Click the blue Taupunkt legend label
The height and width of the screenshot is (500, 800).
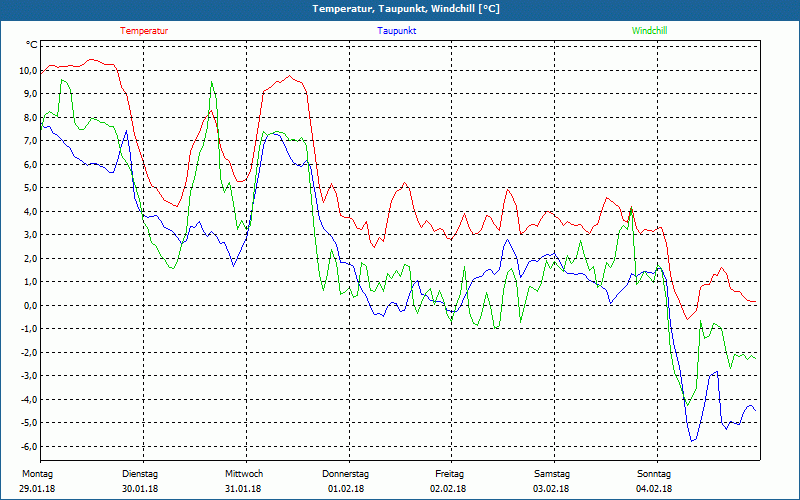coord(396,31)
